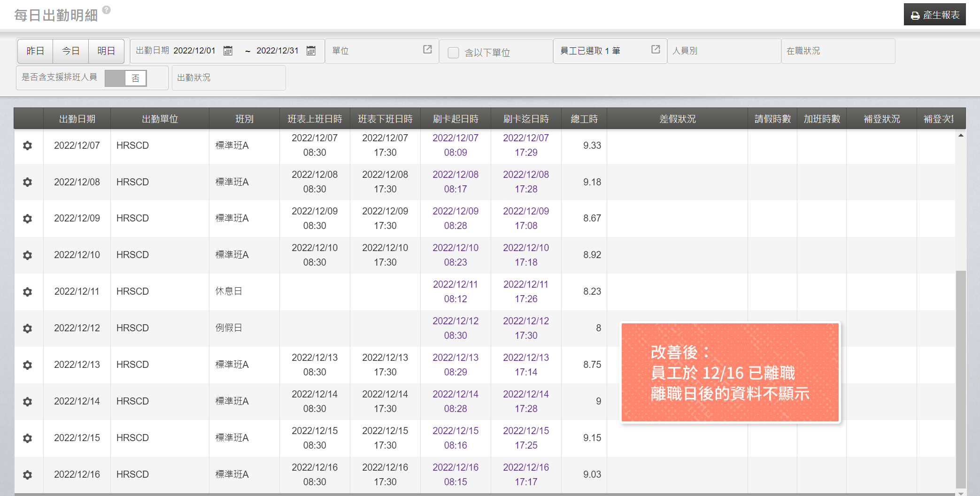
Task: Click the vertical scrollbar thumb of the table
Action: [x=961, y=379]
